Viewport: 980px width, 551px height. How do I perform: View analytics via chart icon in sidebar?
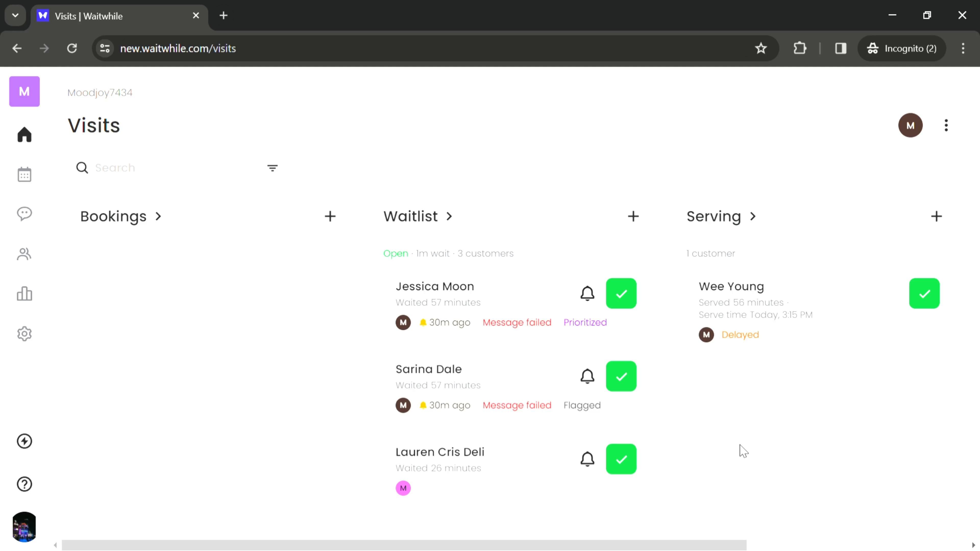pyautogui.click(x=24, y=295)
